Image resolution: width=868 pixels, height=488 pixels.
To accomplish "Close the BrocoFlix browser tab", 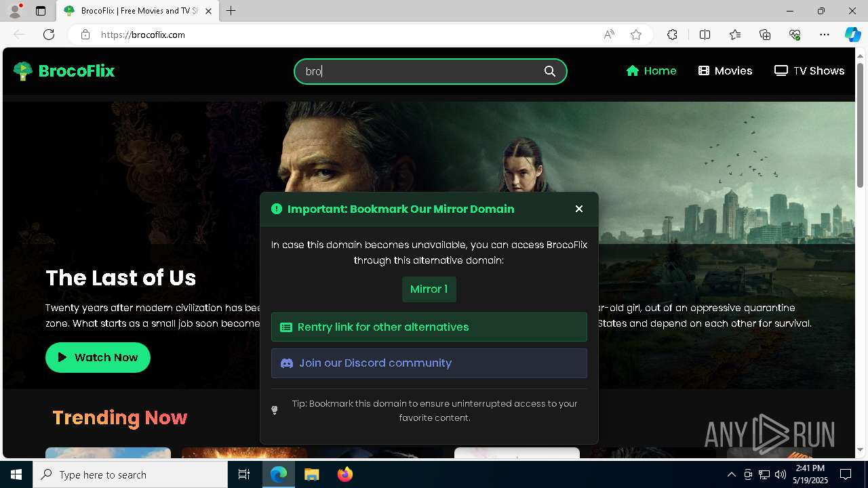I will 209,11.
